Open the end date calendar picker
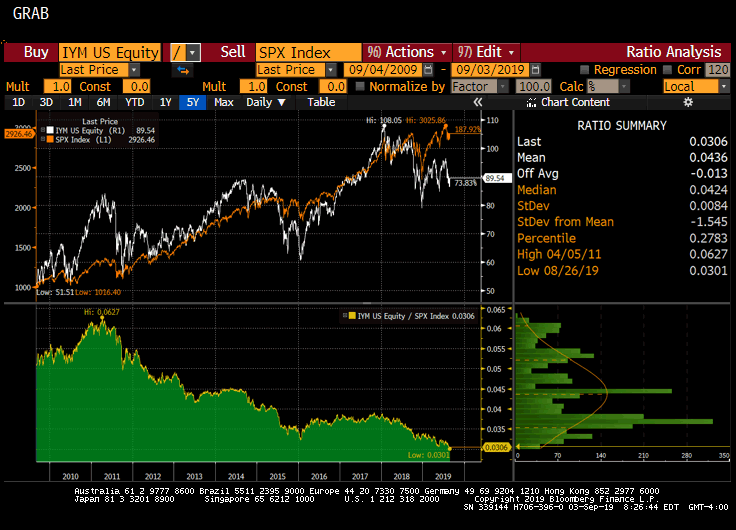The image size is (736, 530). coord(536,70)
